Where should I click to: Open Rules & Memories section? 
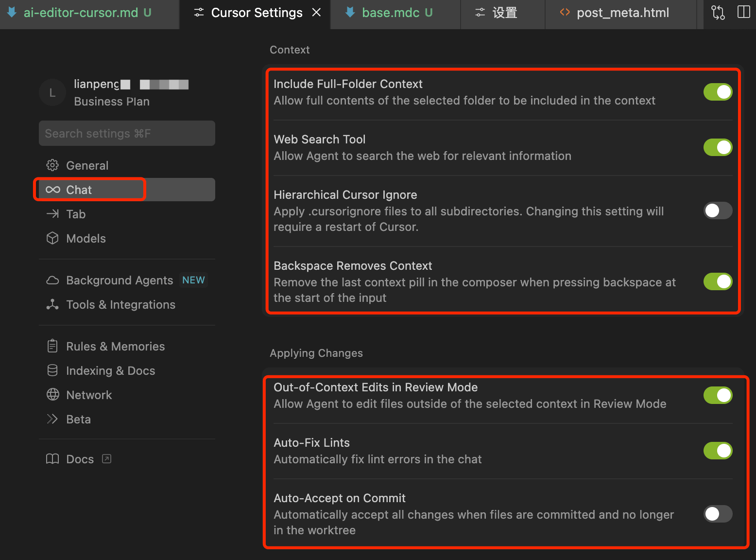pyautogui.click(x=127, y=346)
